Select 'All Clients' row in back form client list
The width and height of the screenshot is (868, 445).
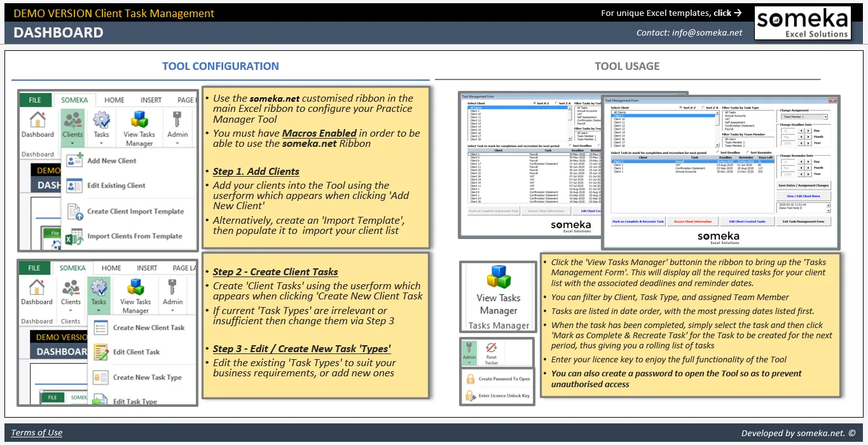pos(518,107)
